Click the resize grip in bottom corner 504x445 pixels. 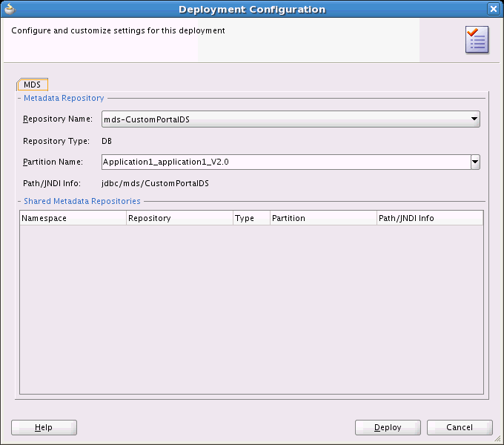pos(497,438)
